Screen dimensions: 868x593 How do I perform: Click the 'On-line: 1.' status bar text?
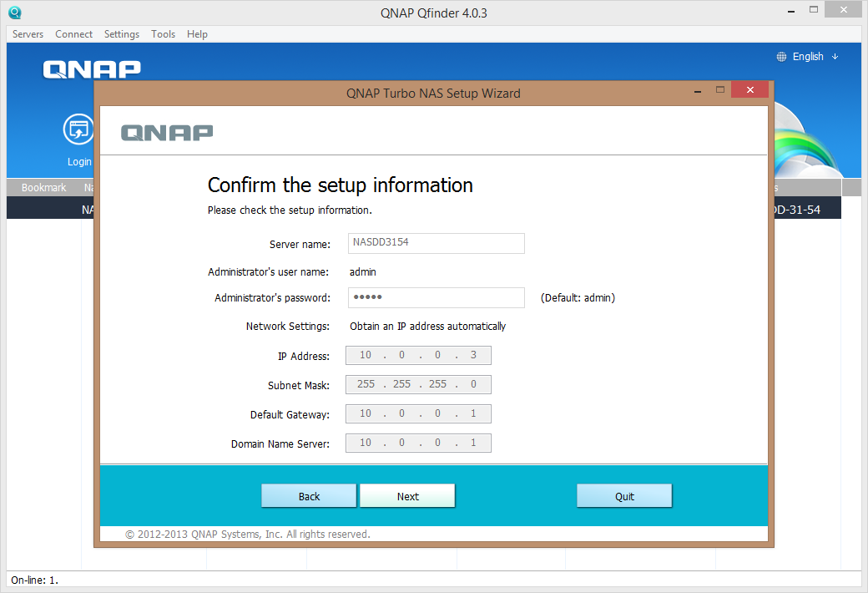click(x=34, y=580)
